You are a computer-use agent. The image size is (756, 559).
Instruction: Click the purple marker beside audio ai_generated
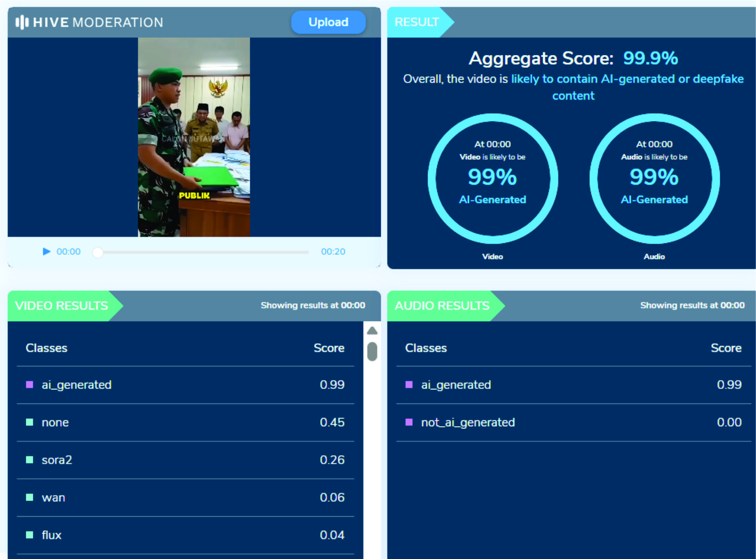point(409,385)
